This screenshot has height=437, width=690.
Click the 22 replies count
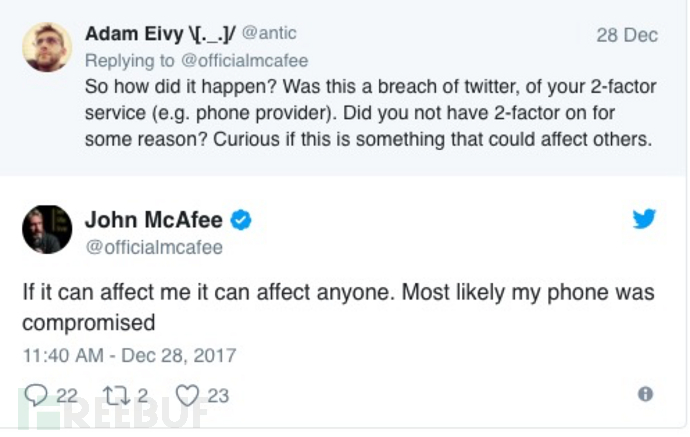[x=66, y=396]
